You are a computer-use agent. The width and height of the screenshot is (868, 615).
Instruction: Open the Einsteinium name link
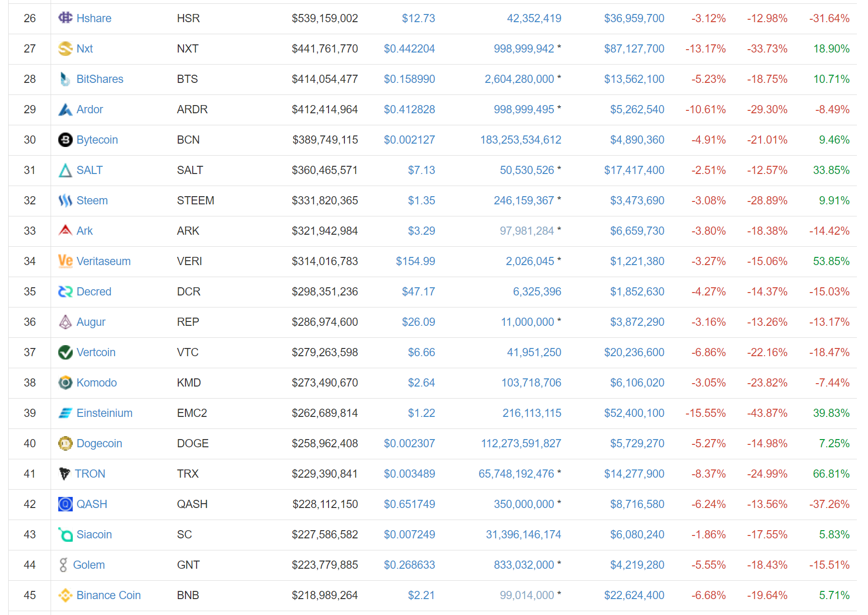(x=105, y=413)
